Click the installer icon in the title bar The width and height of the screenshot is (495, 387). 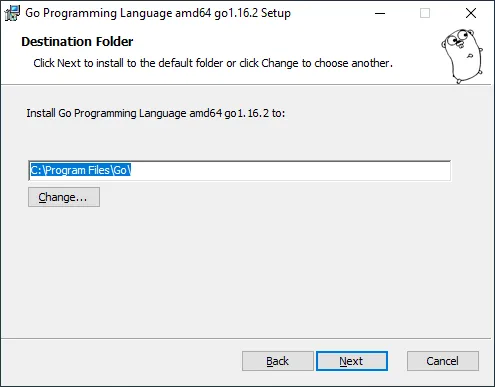(x=12, y=13)
